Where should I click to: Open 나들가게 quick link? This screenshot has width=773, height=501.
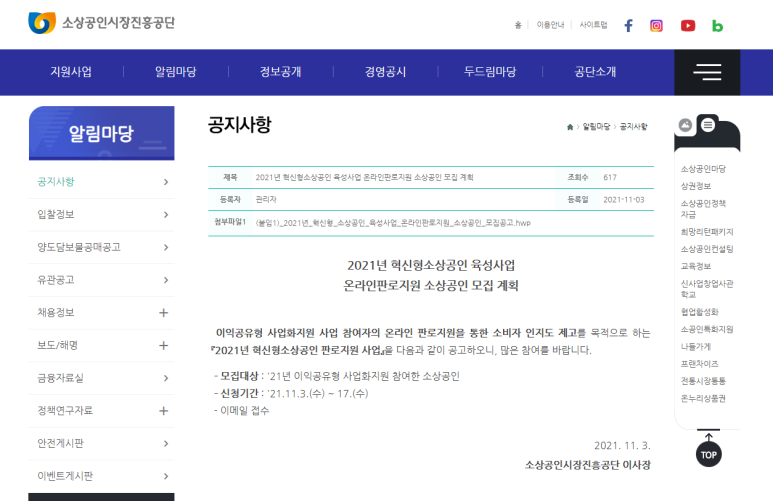696,347
